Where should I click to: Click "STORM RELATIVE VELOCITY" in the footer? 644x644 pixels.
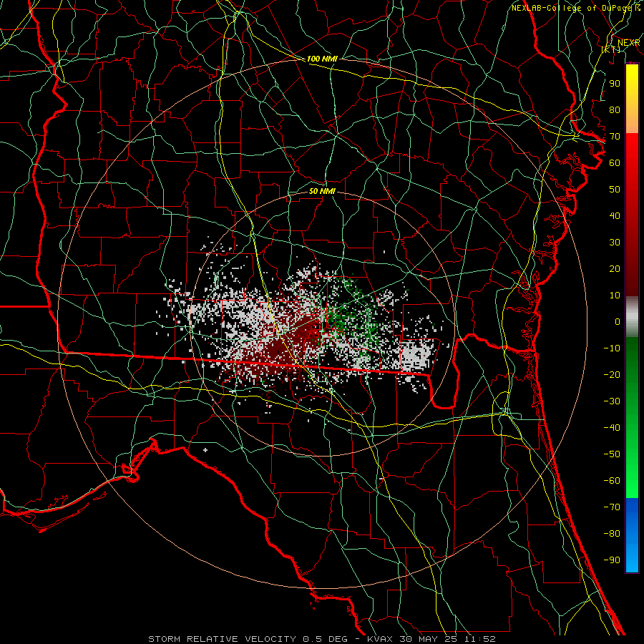coord(222,639)
